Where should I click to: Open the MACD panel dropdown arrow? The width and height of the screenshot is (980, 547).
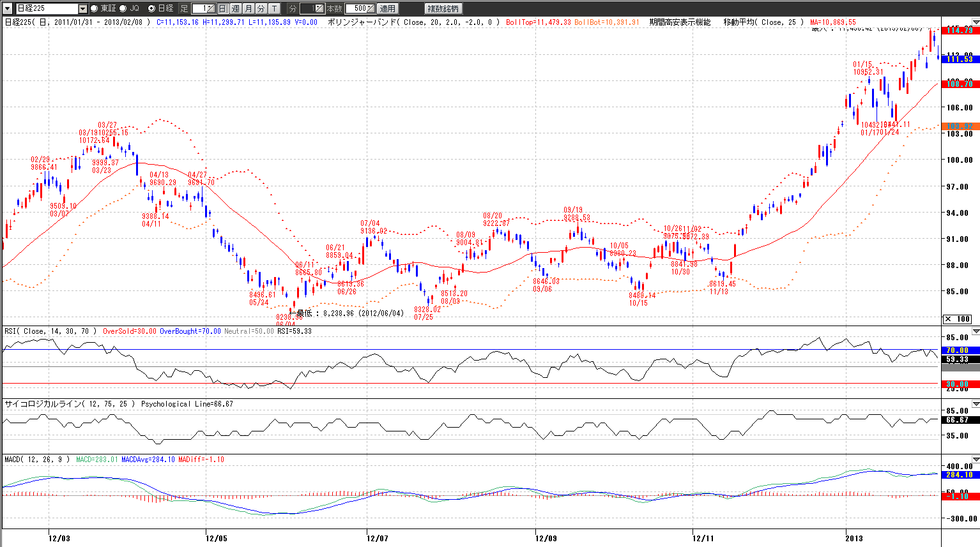[975, 460]
